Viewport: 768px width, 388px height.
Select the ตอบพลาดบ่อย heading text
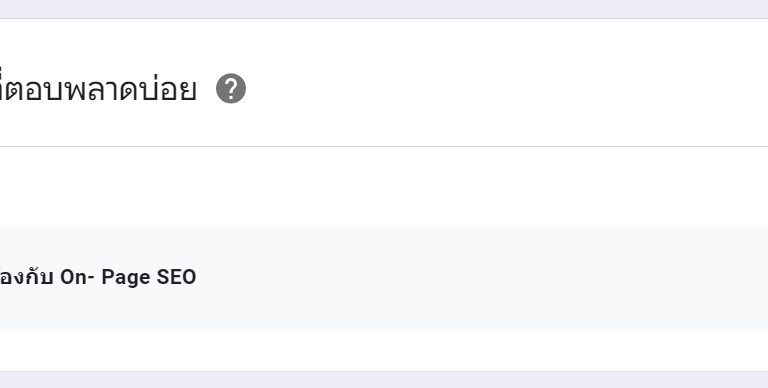pyautogui.click(x=98, y=89)
